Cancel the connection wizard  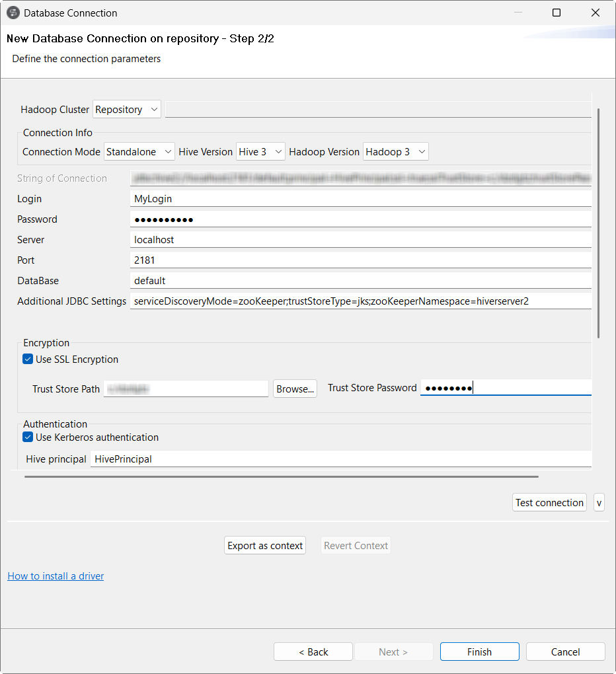565,652
